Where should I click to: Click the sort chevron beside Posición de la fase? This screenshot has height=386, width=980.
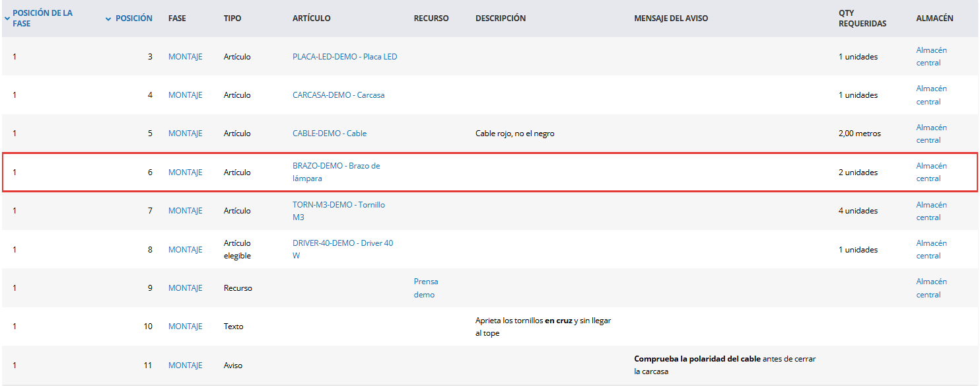click(7, 19)
